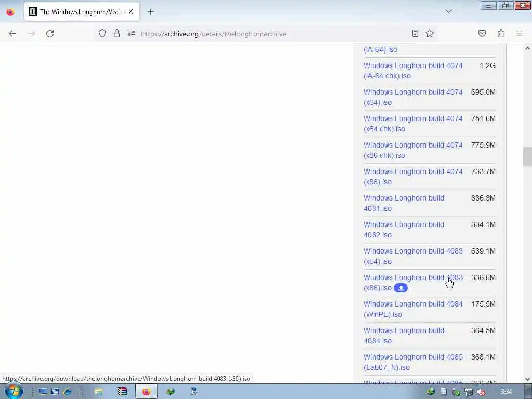532x399 pixels.
Task: Click the Firefox logo at top left
Action: [10, 12]
